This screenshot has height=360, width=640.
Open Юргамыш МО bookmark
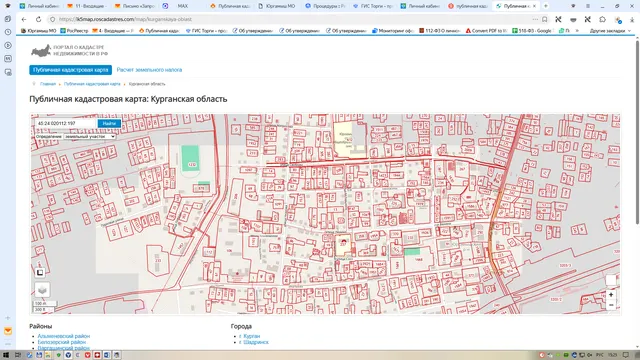point(38,31)
